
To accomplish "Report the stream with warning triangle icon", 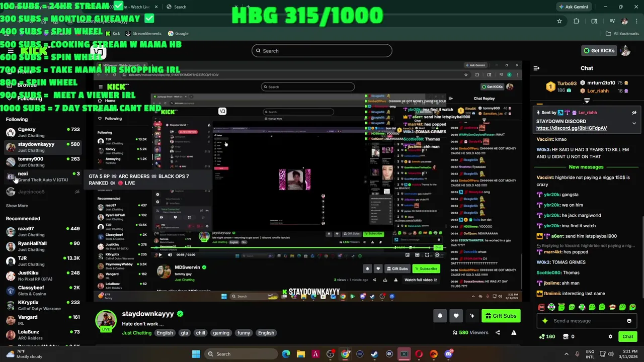I will (x=514, y=332).
